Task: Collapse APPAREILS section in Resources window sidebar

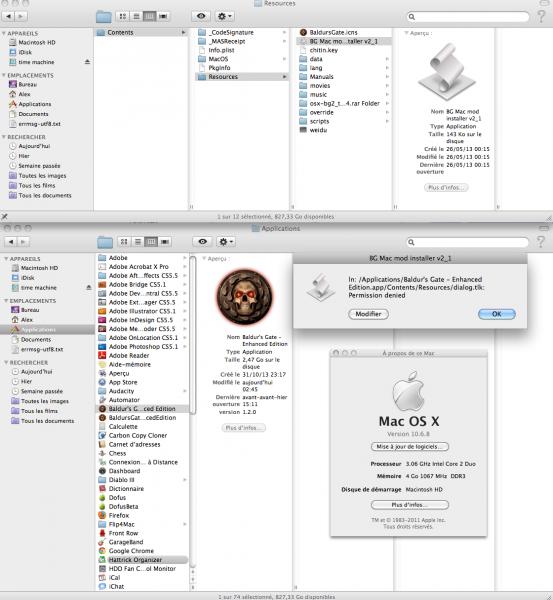Action: 4,33
